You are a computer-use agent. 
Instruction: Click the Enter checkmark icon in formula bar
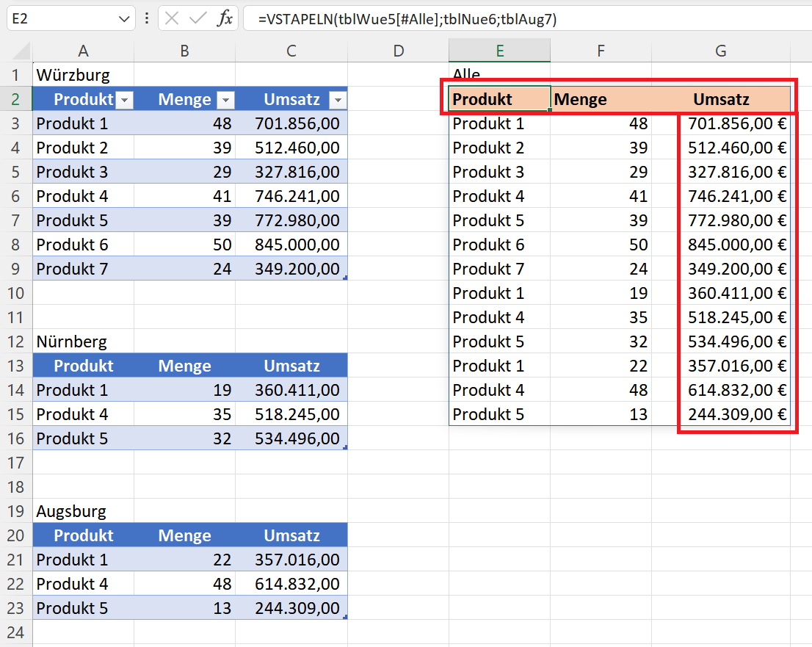(198, 19)
